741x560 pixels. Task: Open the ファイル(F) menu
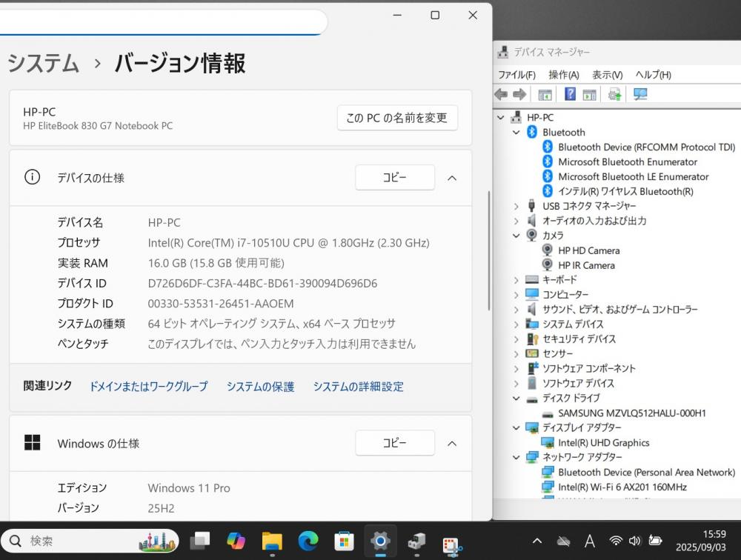517,75
